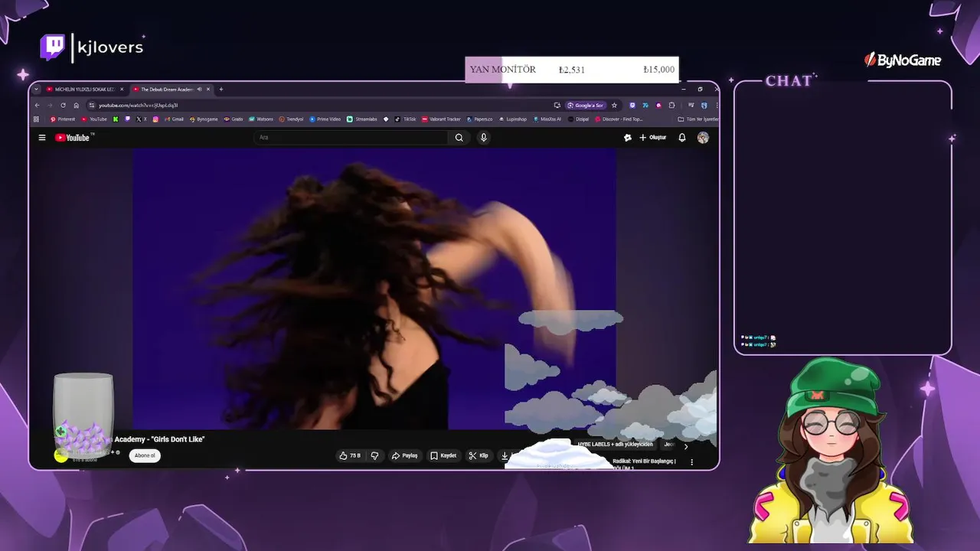The height and width of the screenshot is (551, 980).
Task: Click the Google'a Sor button
Action: [x=586, y=106]
